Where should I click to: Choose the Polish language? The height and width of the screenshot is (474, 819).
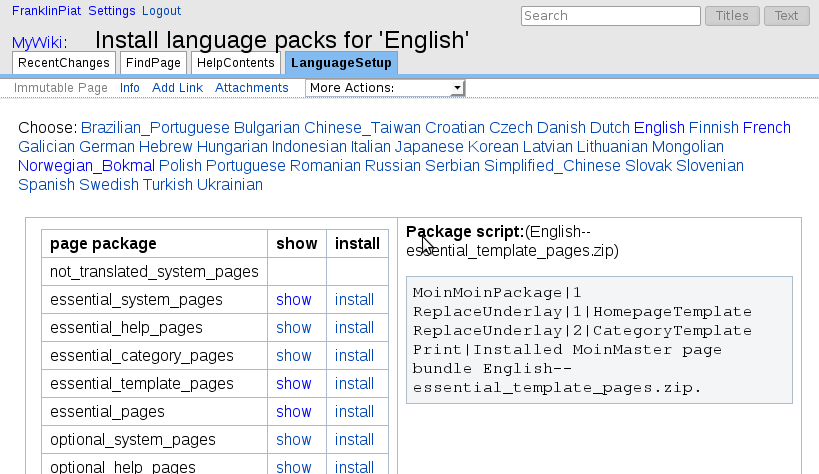click(180, 166)
